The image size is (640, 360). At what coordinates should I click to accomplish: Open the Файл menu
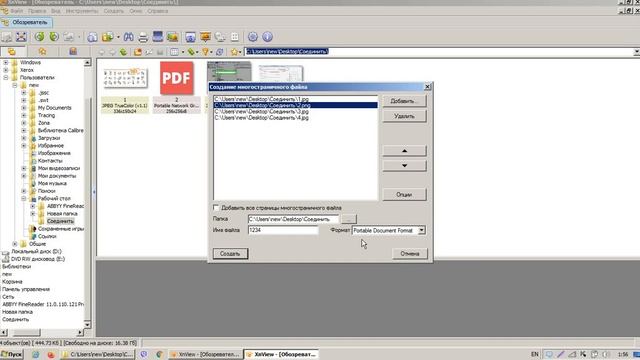[x=17, y=11]
